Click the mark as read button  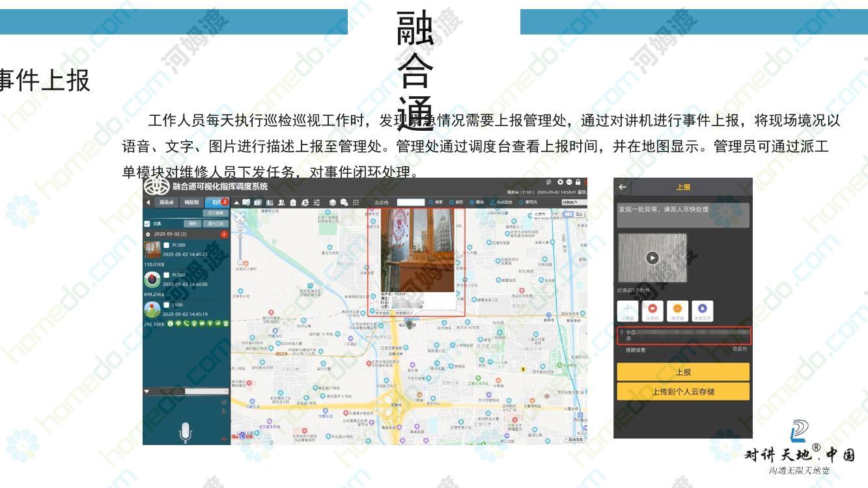pyautogui.click(x=216, y=224)
